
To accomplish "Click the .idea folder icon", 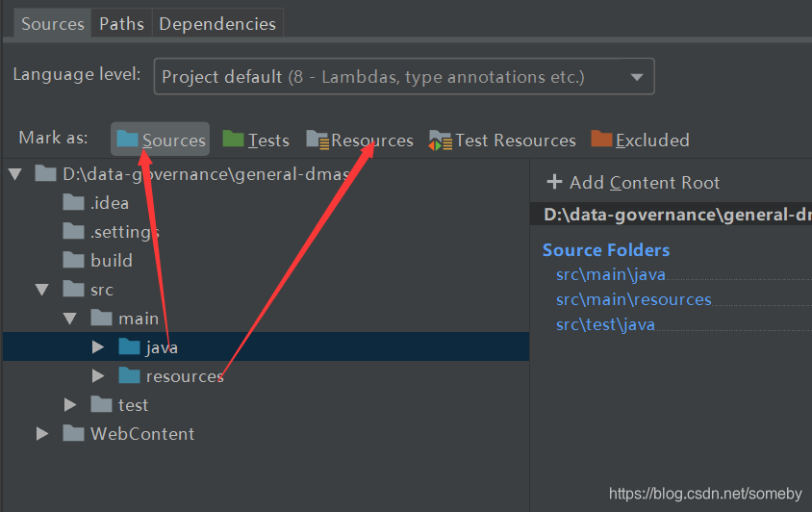I will (x=73, y=201).
